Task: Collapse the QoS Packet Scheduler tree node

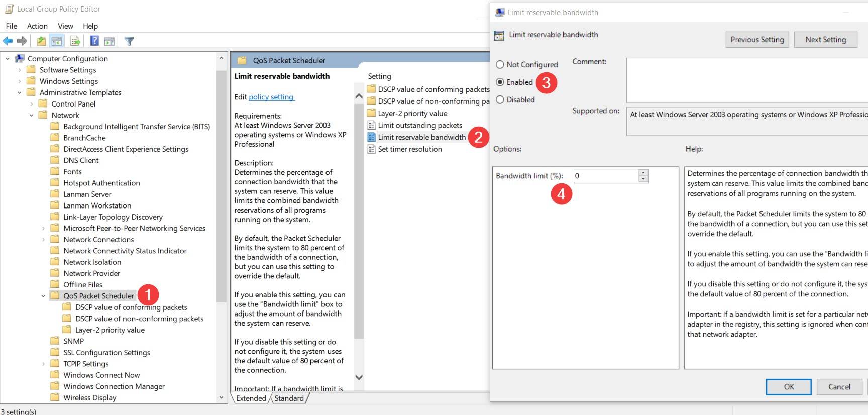Action: [x=43, y=296]
